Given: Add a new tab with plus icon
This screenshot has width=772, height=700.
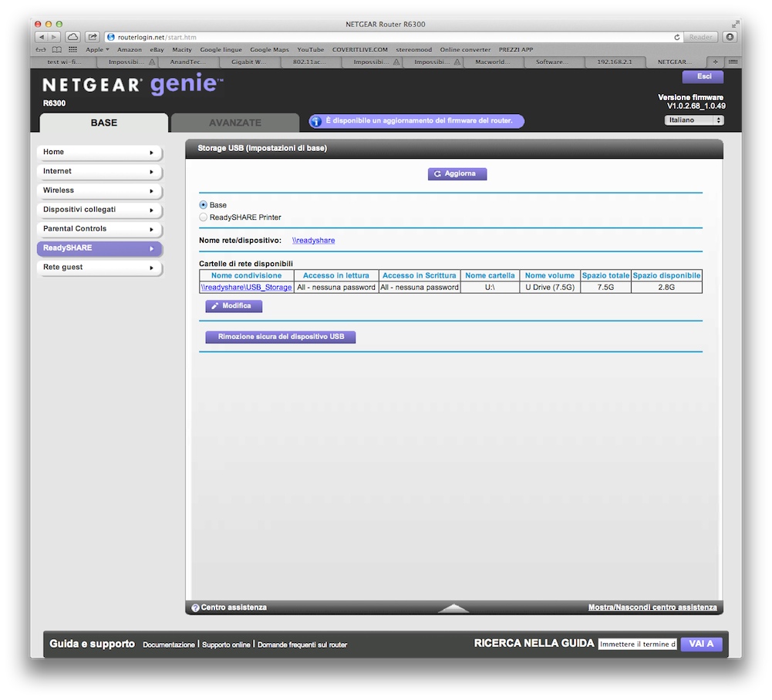Looking at the screenshot, I should pyautogui.click(x=716, y=62).
